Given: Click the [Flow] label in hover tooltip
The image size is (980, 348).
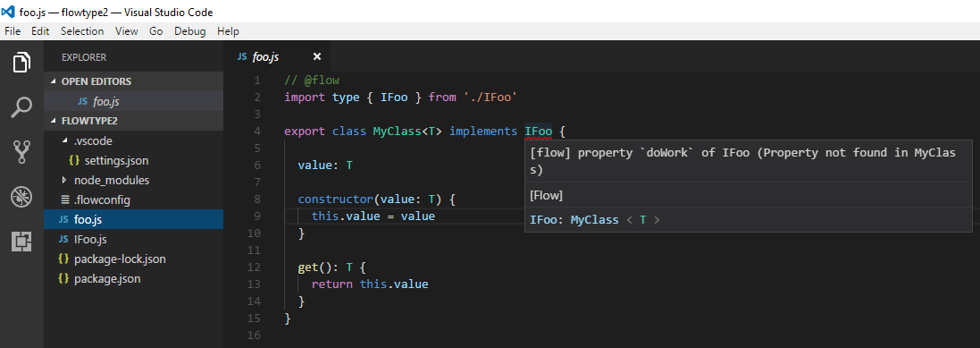Looking at the screenshot, I should point(546,195).
